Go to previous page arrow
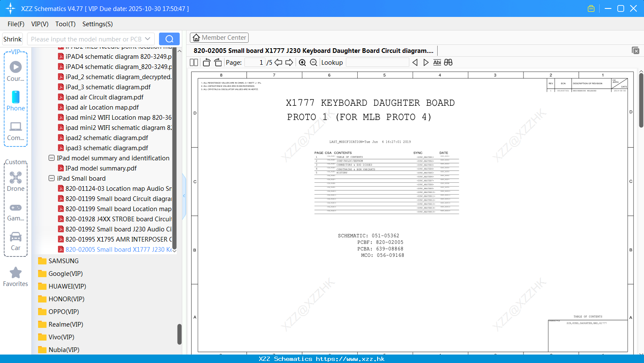 [278, 63]
